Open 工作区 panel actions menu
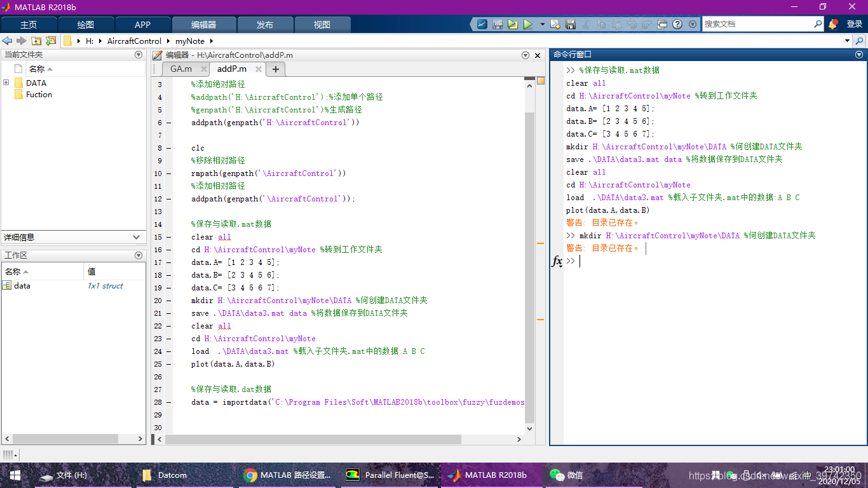 139,255
